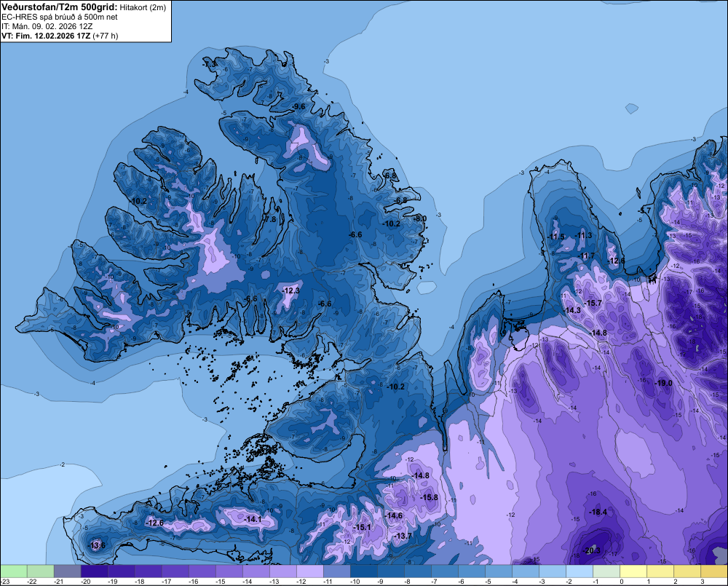
Task: Click the -11.7 temperature value
Action: [586, 256]
